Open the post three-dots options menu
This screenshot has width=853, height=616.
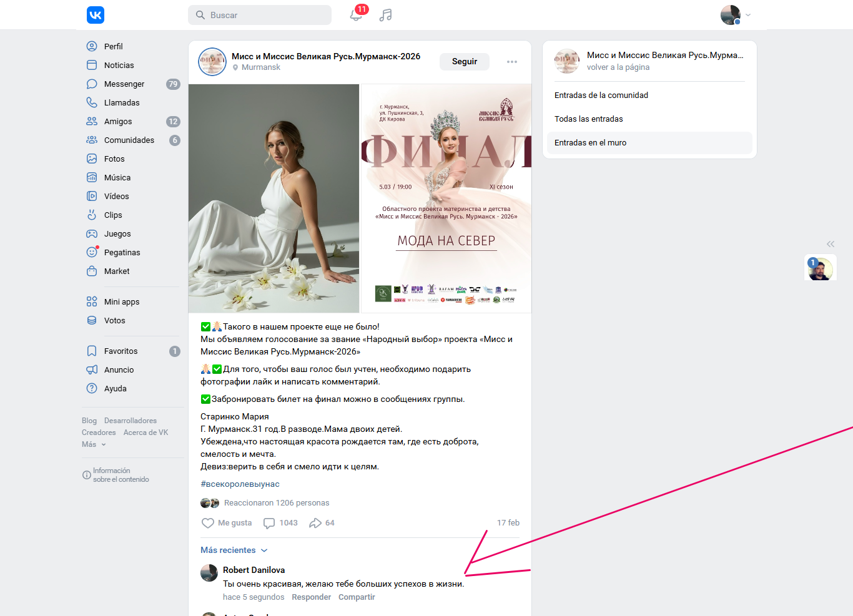(x=512, y=62)
